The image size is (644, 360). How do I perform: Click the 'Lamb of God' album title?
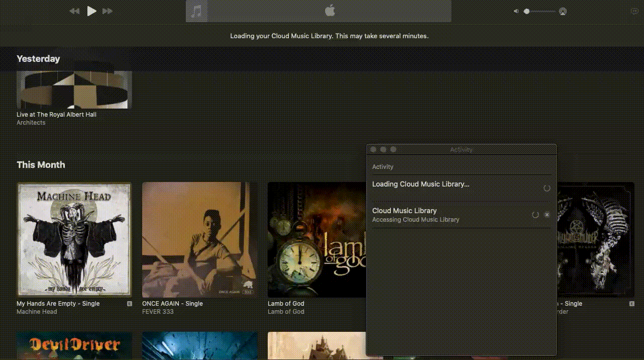pos(286,304)
